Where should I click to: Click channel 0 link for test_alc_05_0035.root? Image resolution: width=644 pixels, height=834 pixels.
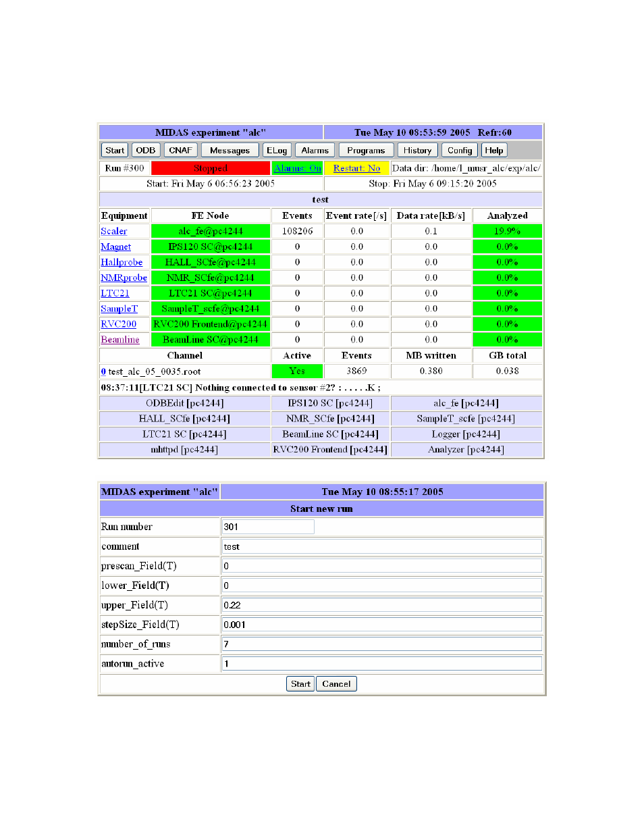103,371
